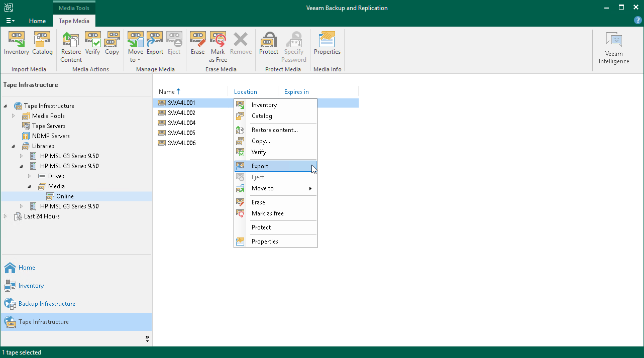Expand the Media Pools tree node
Screen dimensions: 644x358
14,116
